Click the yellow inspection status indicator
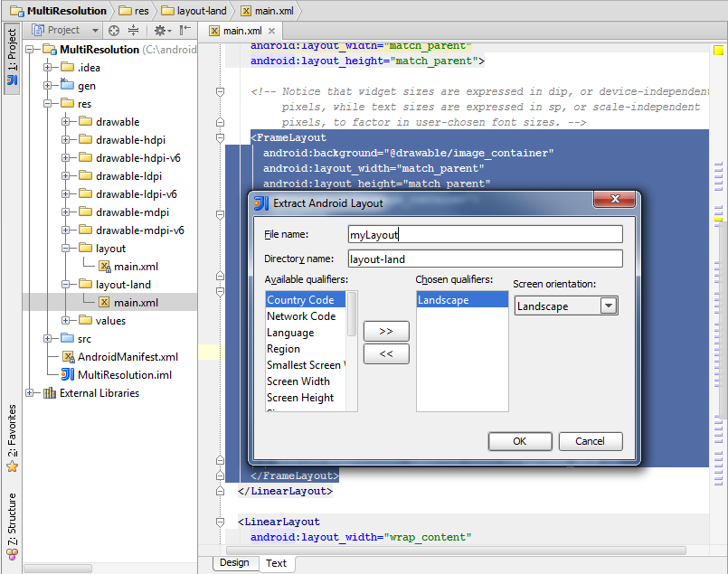728x574 pixels. pyautogui.click(x=718, y=50)
